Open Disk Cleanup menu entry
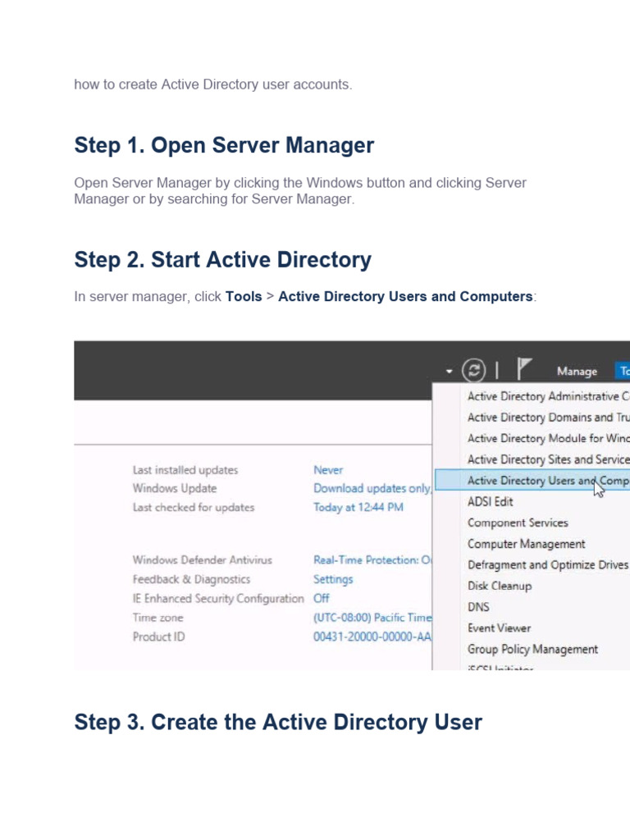The width and height of the screenshot is (630, 840). point(500,586)
